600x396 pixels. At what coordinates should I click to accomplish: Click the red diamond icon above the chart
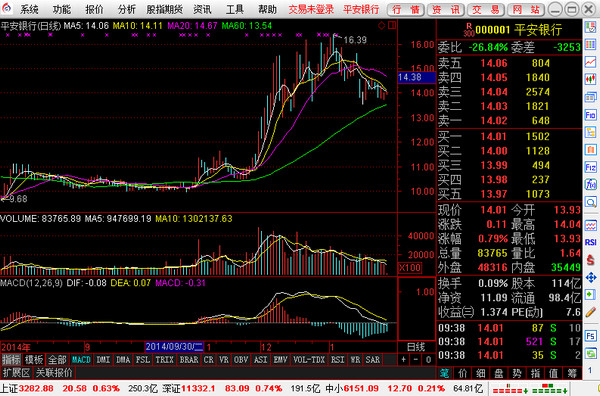coord(382,26)
